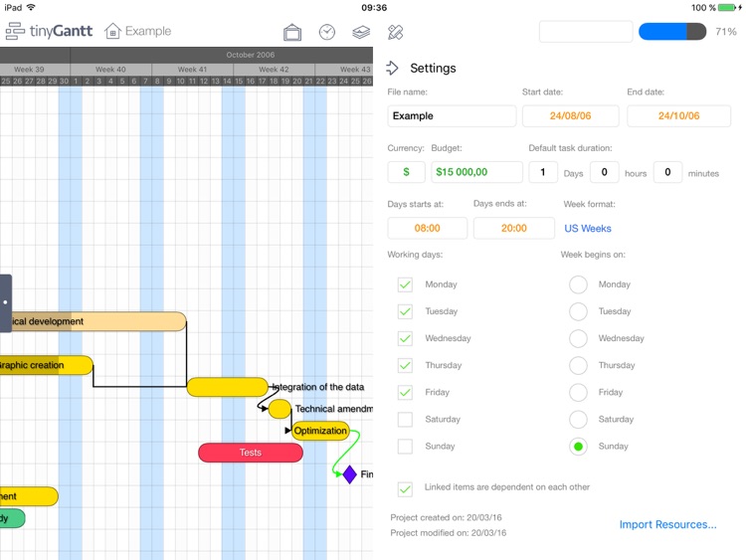Tap the blue progress bar at 71%
This screenshot has height=560, width=746.
672,32
